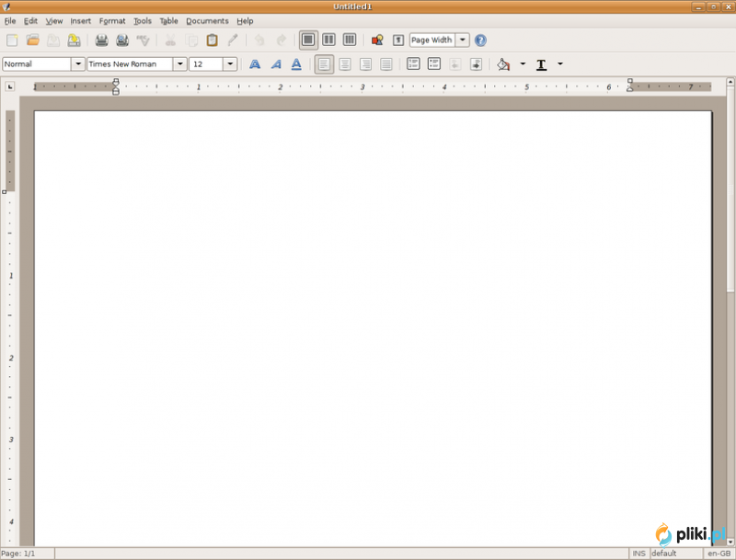Click the font size field
Image resolution: width=736 pixels, height=560 pixels.
[206, 63]
